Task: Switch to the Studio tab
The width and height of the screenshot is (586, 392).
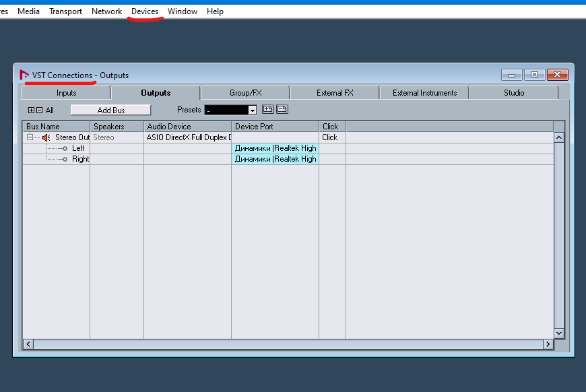Action: click(x=514, y=93)
